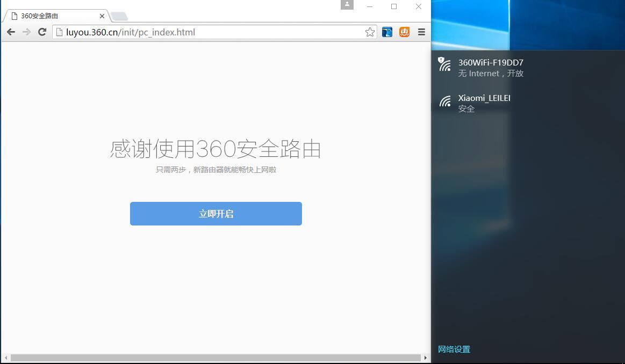Image resolution: width=625 pixels, height=364 pixels.
Task: Bookmark the page using the star icon
Action: [369, 32]
